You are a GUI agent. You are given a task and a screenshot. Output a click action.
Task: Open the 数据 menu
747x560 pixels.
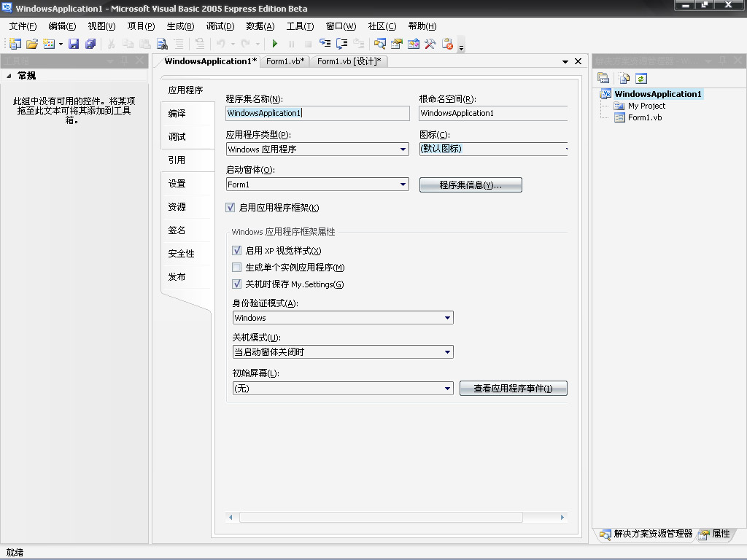coord(260,26)
